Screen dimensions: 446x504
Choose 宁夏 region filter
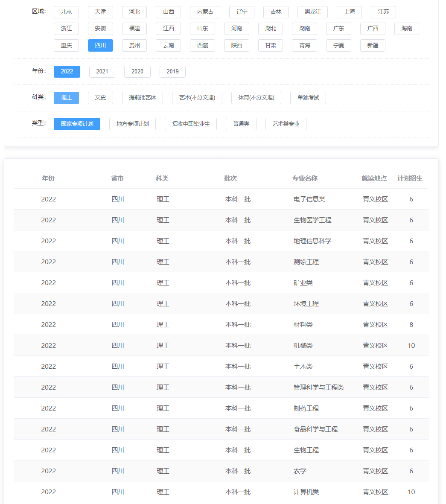[x=338, y=46]
